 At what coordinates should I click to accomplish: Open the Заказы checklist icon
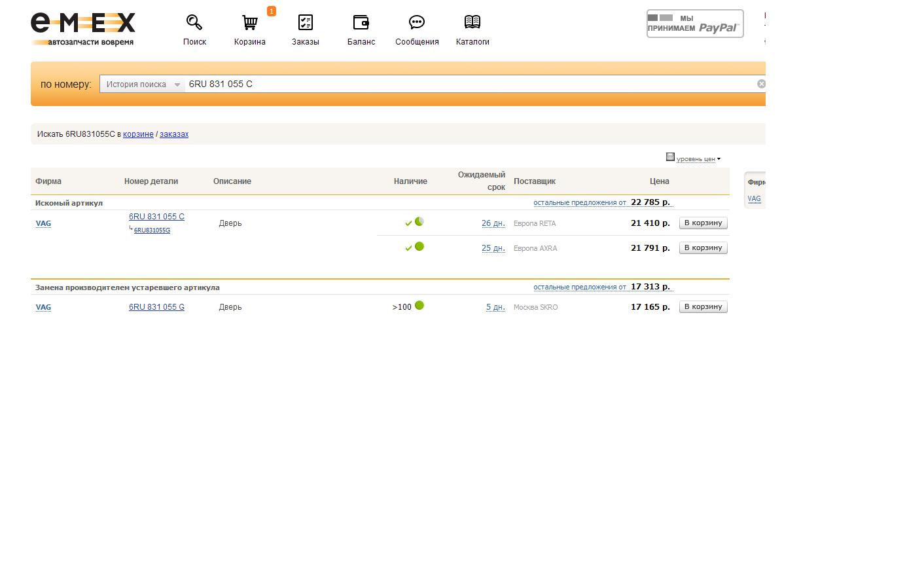coord(305,23)
